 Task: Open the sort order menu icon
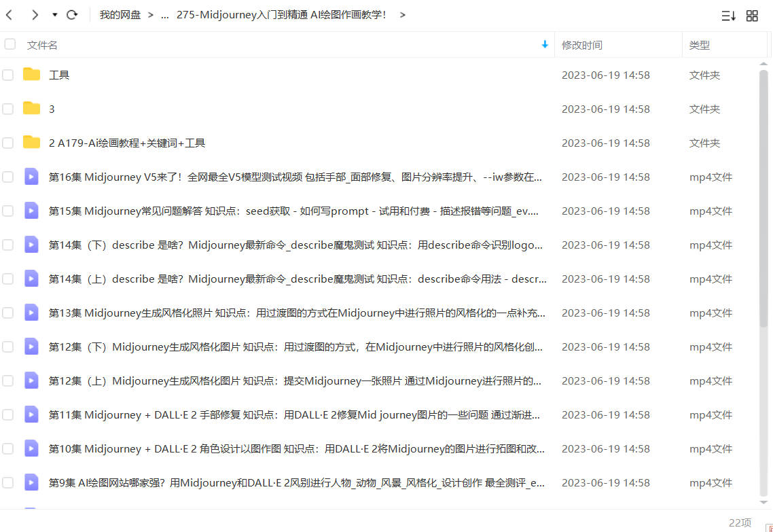pyautogui.click(x=729, y=16)
